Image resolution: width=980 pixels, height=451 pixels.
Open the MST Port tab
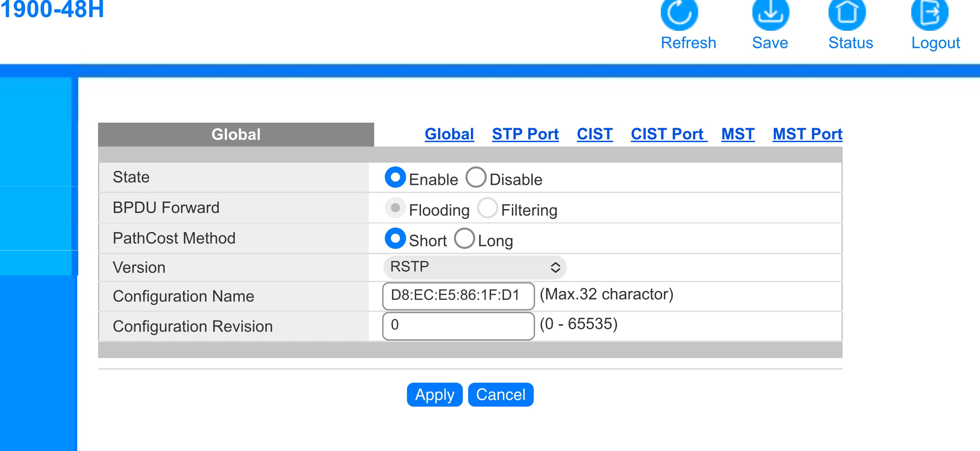point(807,134)
